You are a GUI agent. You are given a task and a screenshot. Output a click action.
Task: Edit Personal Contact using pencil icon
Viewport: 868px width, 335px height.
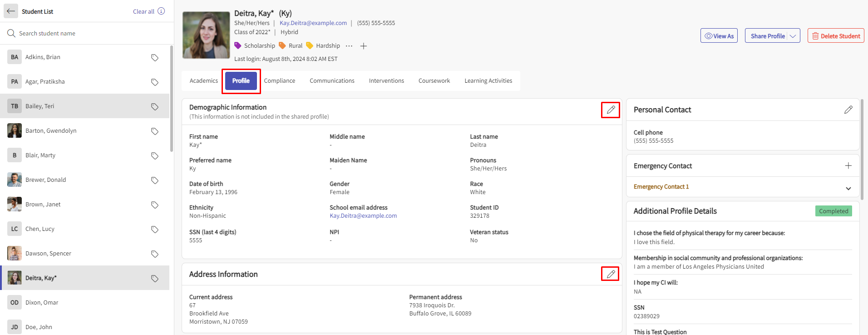pyautogui.click(x=848, y=110)
